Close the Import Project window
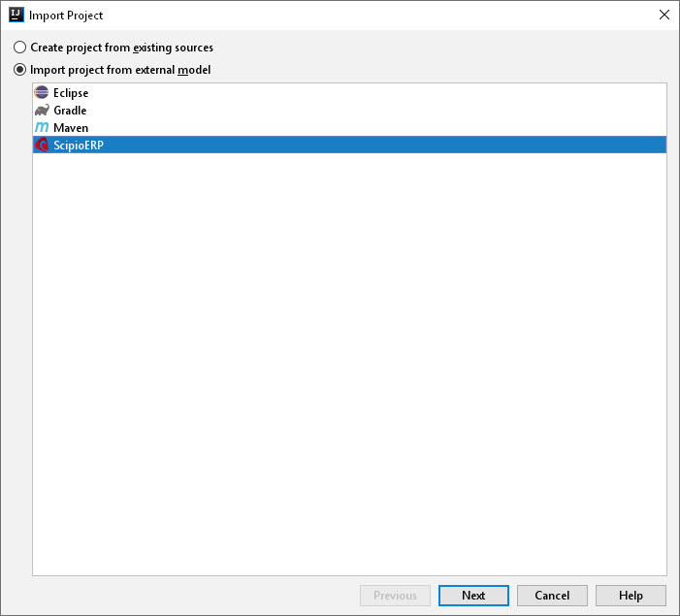 664,15
